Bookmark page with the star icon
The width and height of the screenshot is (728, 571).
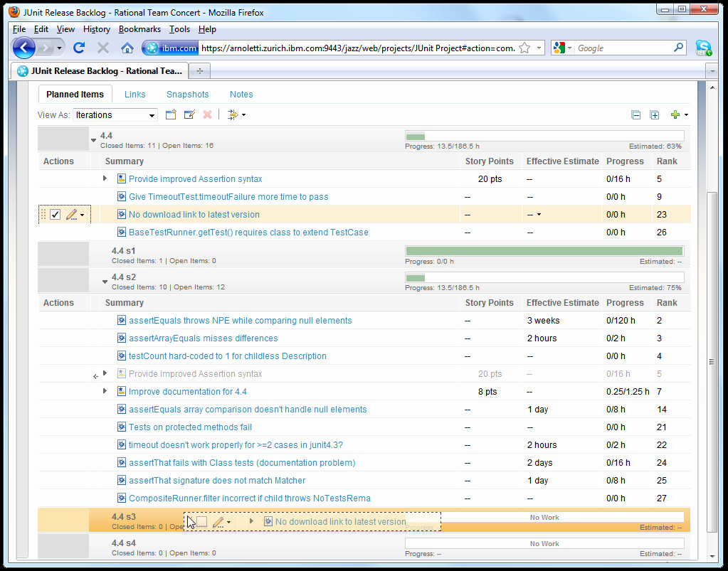(524, 48)
